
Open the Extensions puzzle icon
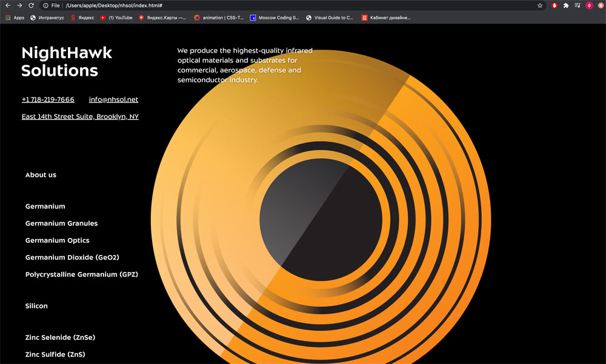(x=566, y=5)
